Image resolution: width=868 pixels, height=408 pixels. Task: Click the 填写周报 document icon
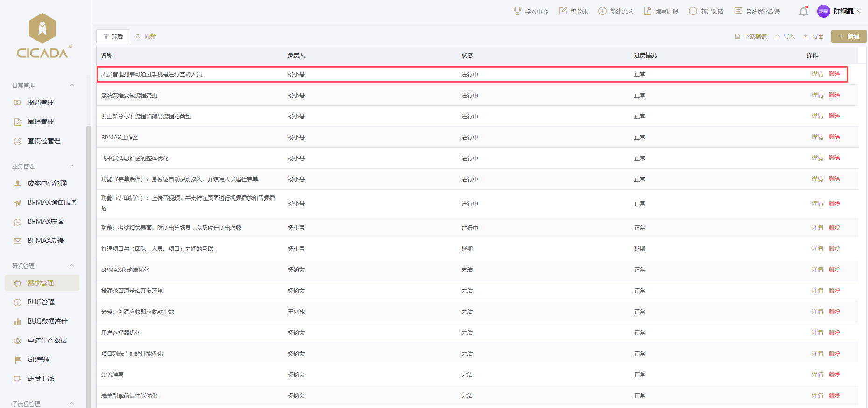click(x=648, y=11)
